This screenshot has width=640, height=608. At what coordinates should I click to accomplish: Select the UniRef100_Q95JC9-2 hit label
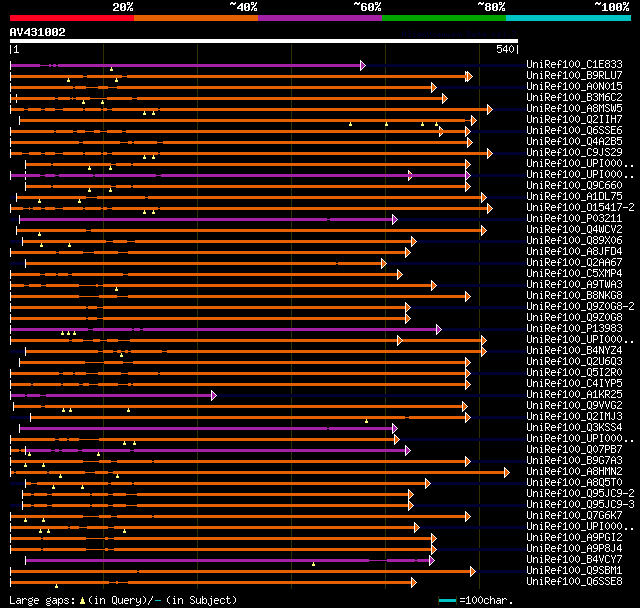(x=580, y=494)
